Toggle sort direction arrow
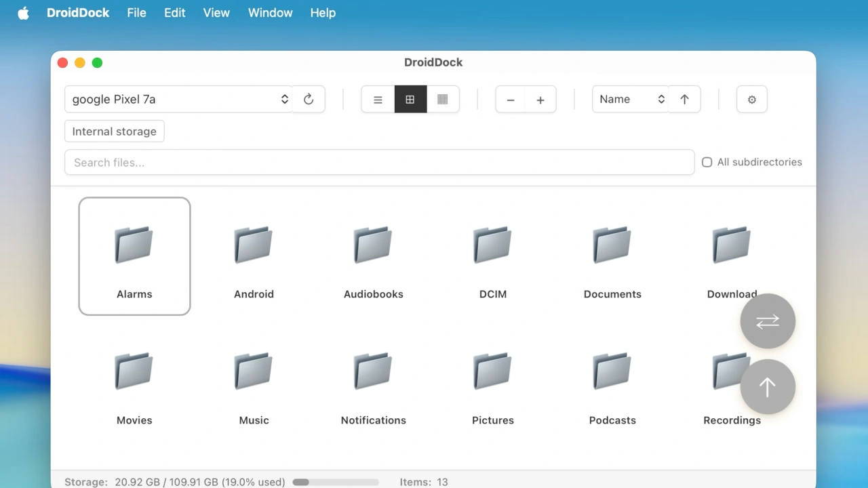 (x=684, y=99)
